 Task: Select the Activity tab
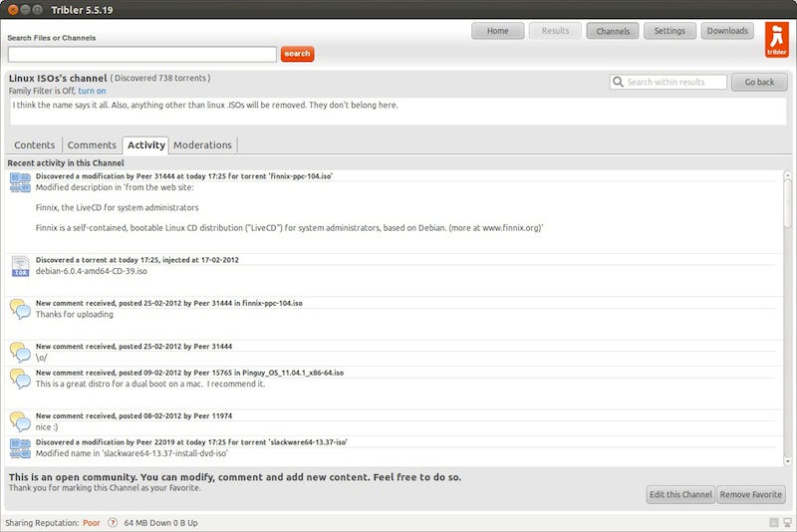[145, 145]
